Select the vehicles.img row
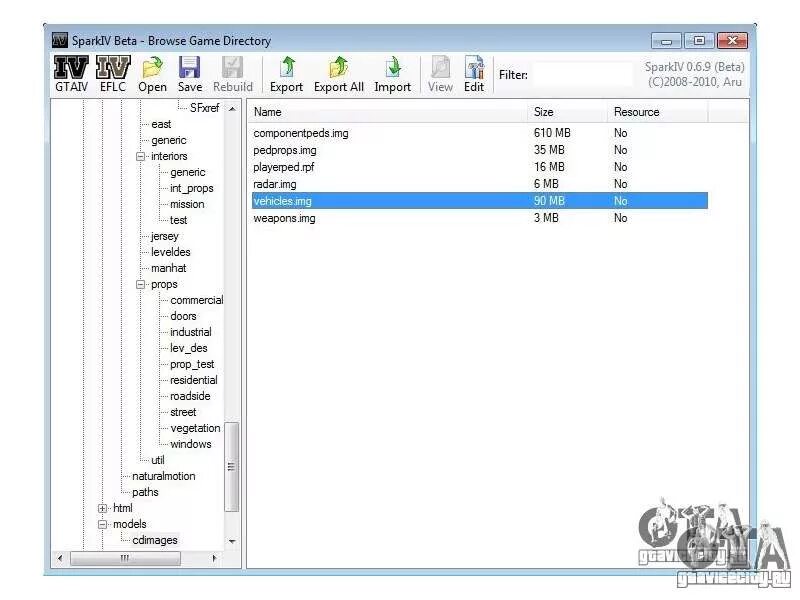This screenshot has width=800, height=600. tap(480, 201)
